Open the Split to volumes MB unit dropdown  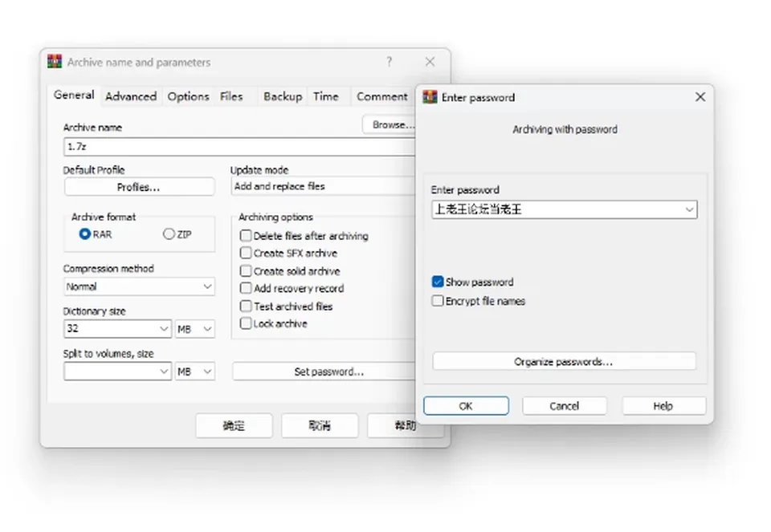194,372
